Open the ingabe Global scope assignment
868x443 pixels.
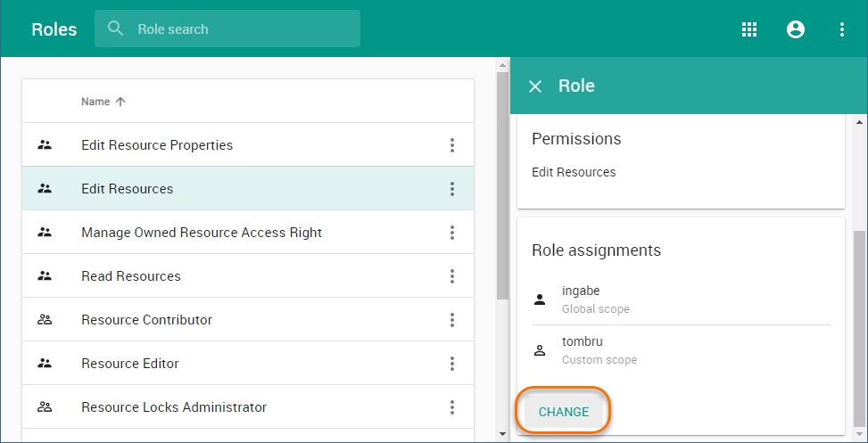(x=596, y=299)
